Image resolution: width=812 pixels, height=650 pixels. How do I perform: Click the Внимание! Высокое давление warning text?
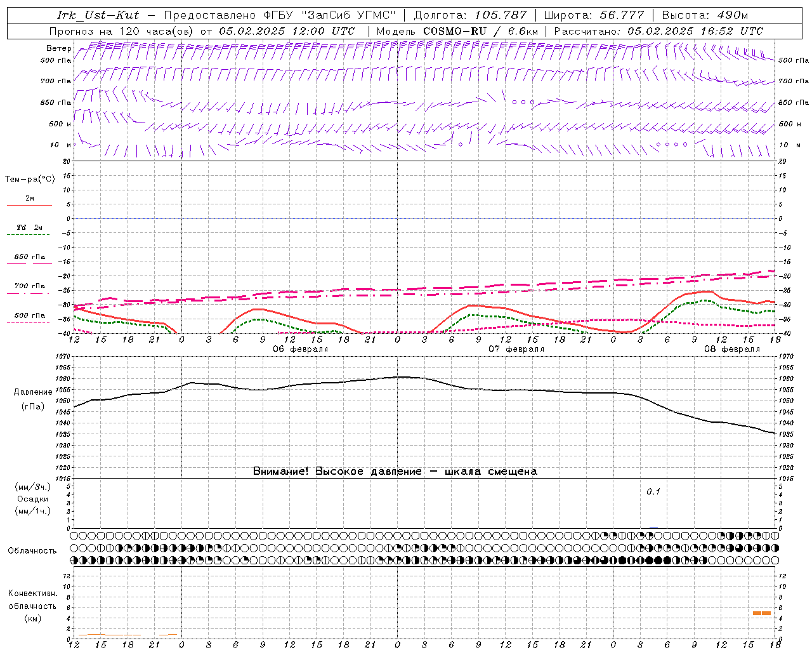click(x=395, y=472)
